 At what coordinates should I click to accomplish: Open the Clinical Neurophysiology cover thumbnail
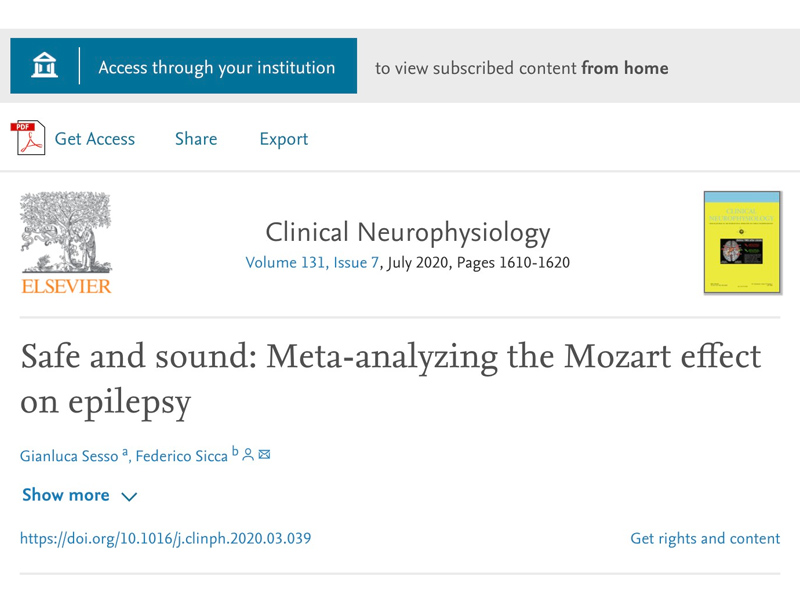pyautogui.click(x=741, y=242)
